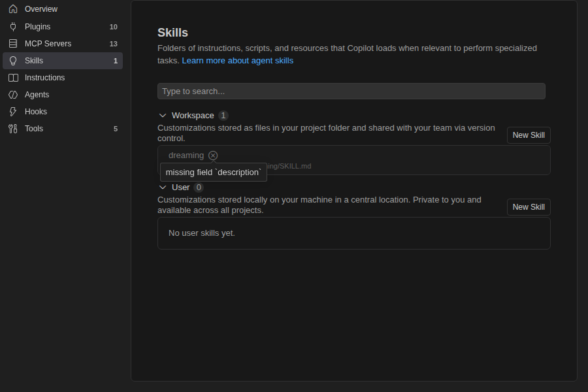Focus the Type to search field
The width and height of the screenshot is (588, 392).
[351, 91]
